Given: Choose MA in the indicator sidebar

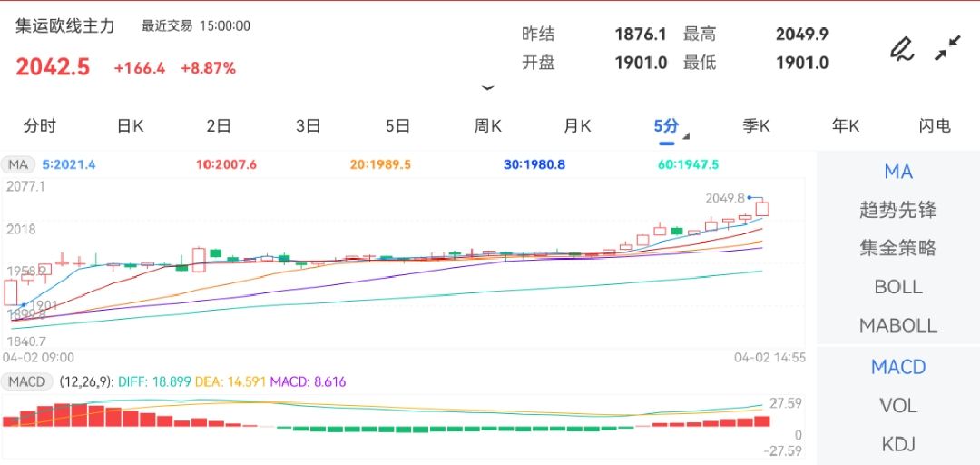Looking at the screenshot, I should click(x=898, y=171).
